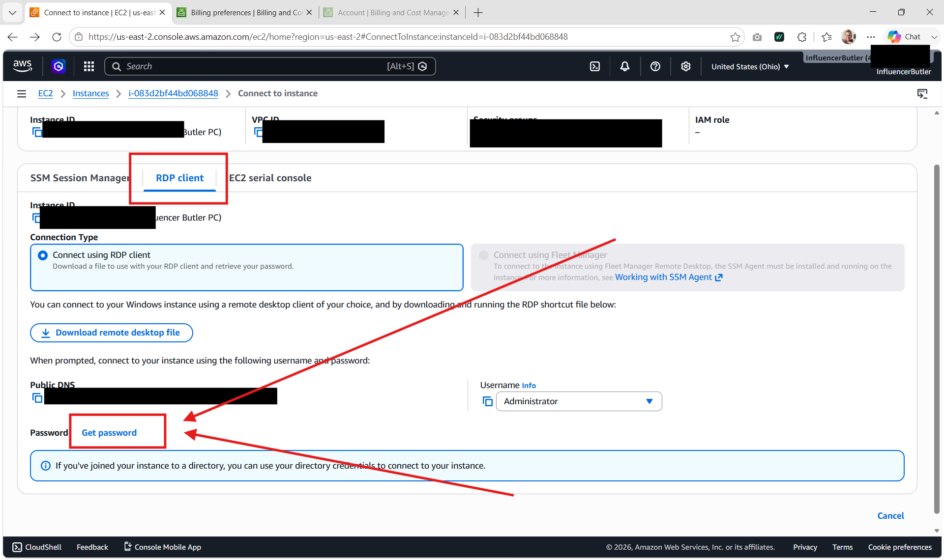Click the browser forward arrow
This screenshot has width=944, height=560.
[x=34, y=37]
